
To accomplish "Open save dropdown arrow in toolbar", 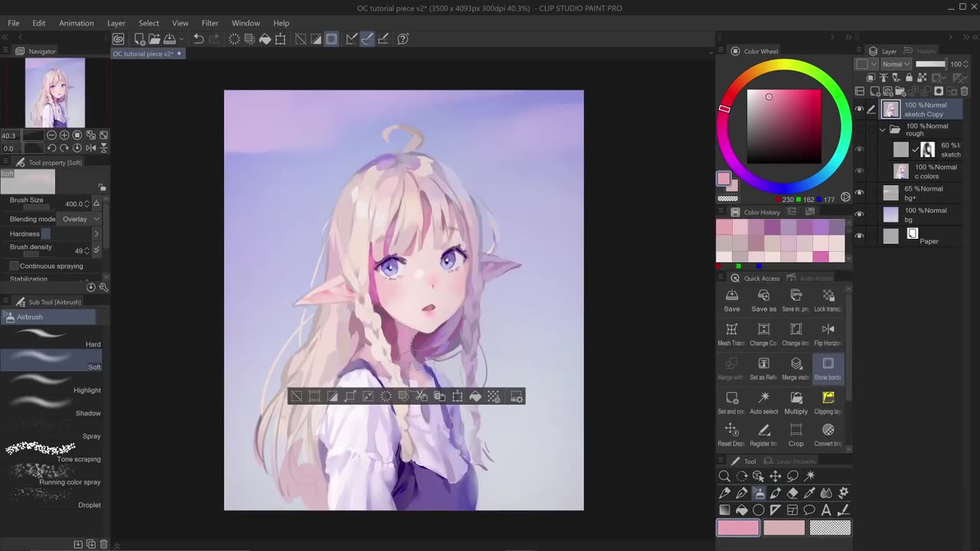I will [181, 39].
